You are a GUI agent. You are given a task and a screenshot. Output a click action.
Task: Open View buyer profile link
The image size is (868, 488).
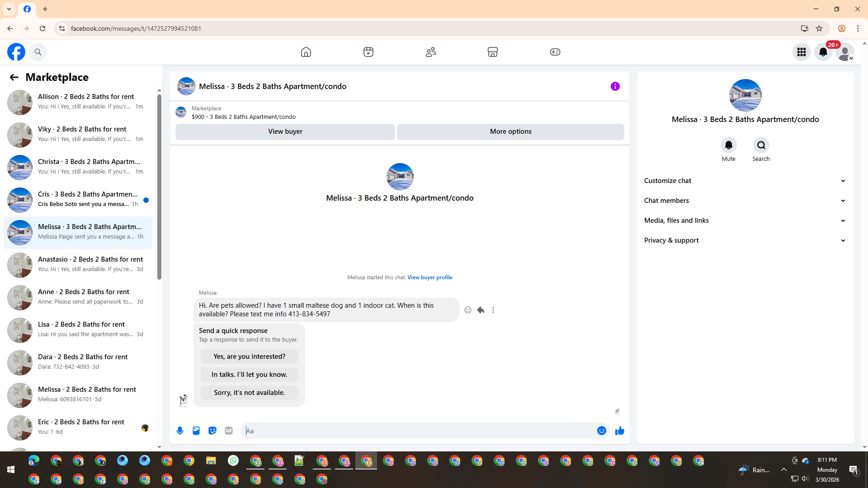pyautogui.click(x=429, y=277)
